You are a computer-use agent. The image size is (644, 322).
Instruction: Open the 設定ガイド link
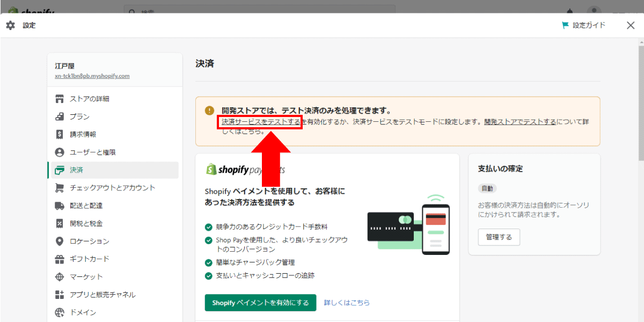click(x=589, y=25)
